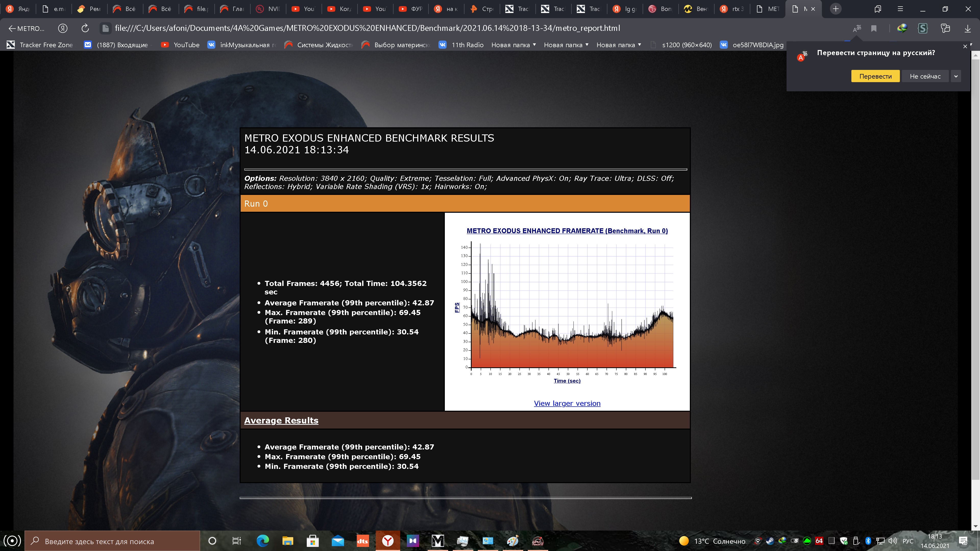Click the Не сейчас button
The image size is (980, 551).
click(x=925, y=76)
